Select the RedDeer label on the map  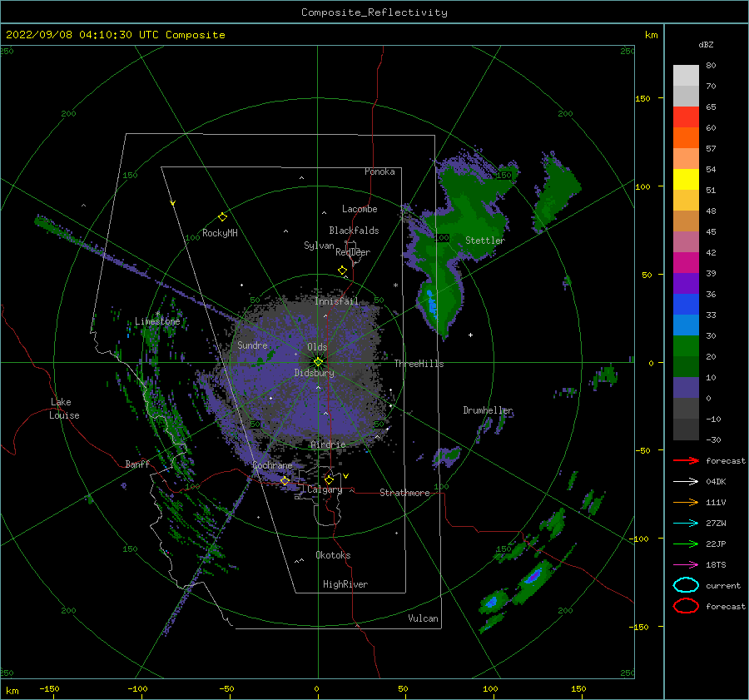(x=353, y=252)
